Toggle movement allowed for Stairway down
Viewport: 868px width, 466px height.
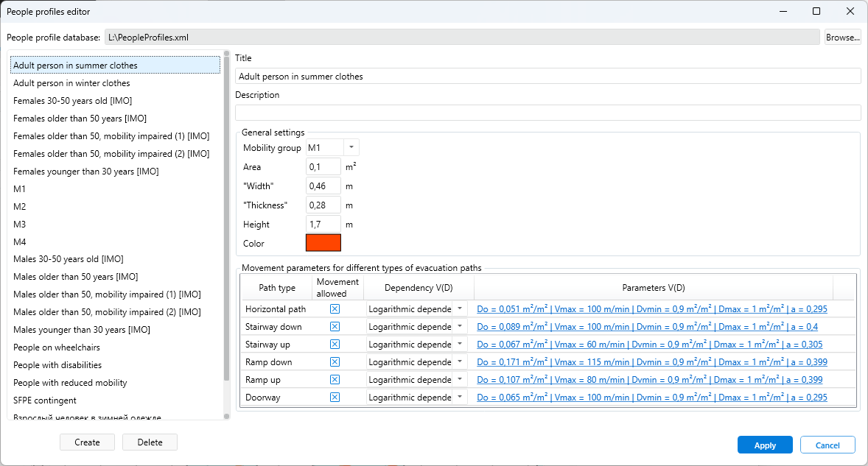(335, 326)
